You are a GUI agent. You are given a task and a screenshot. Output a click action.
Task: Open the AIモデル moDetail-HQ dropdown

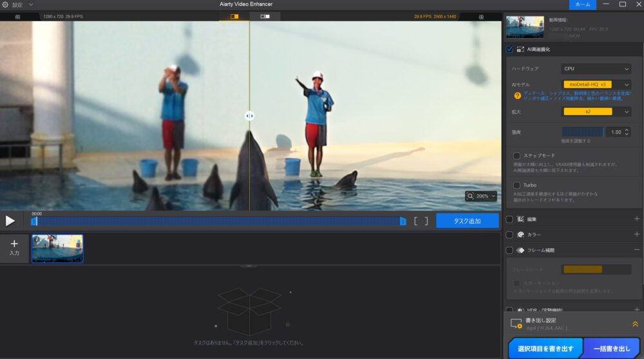(596, 84)
